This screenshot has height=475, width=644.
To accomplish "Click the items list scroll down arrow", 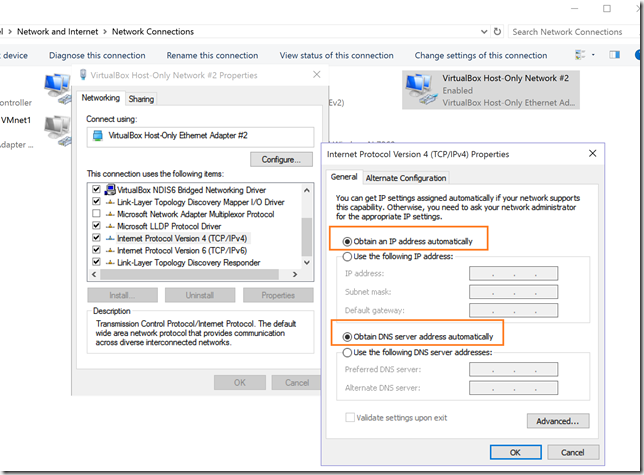I will click(x=307, y=263).
